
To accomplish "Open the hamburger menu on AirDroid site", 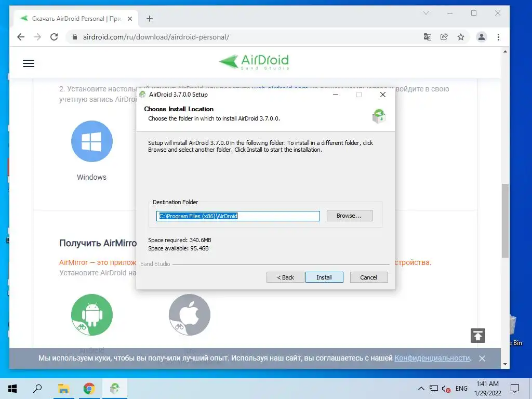I will pos(29,63).
